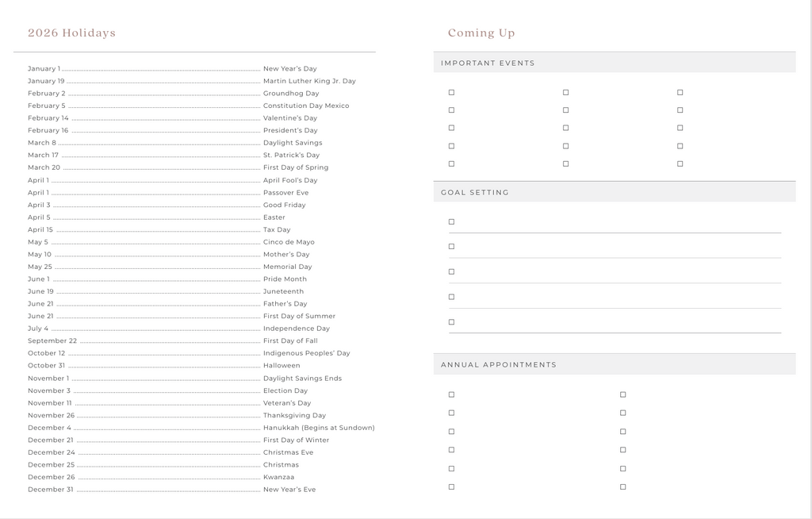Tick the last Goal Setting checkbox
This screenshot has height=519, width=812.
[x=451, y=322]
